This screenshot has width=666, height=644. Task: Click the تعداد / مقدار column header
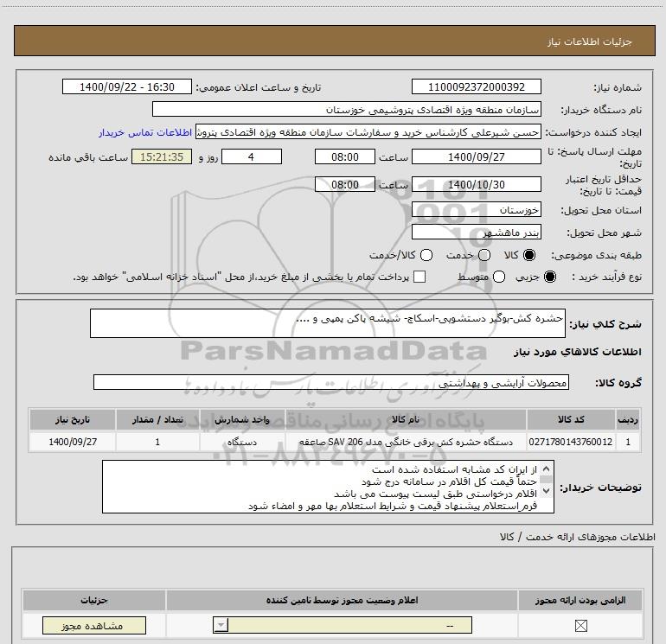pyautogui.click(x=157, y=420)
